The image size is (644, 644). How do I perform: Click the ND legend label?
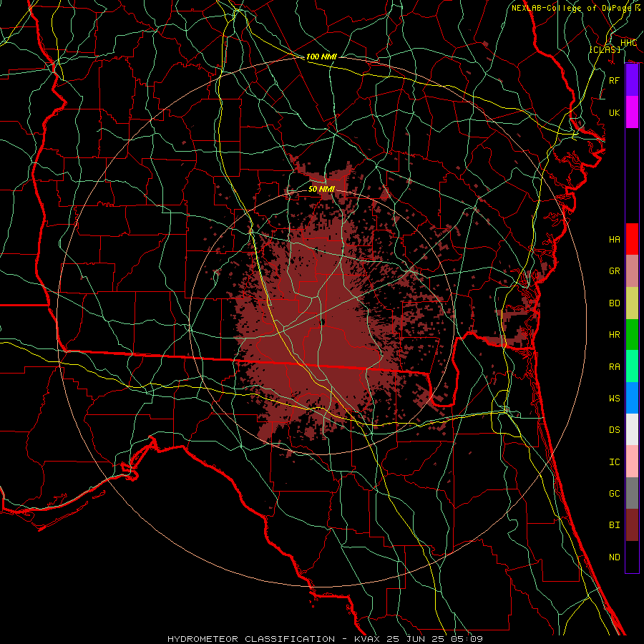[615, 557]
